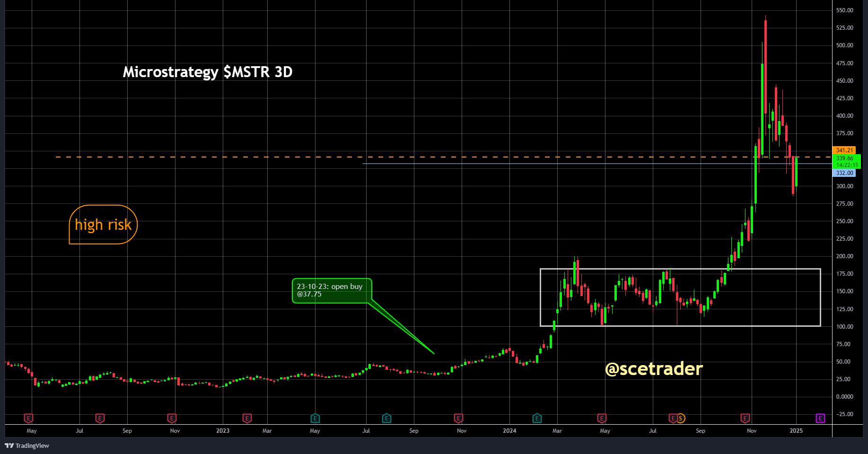Select the '@scetrader' text annotation
The image size is (868, 454).
point(654,369)
